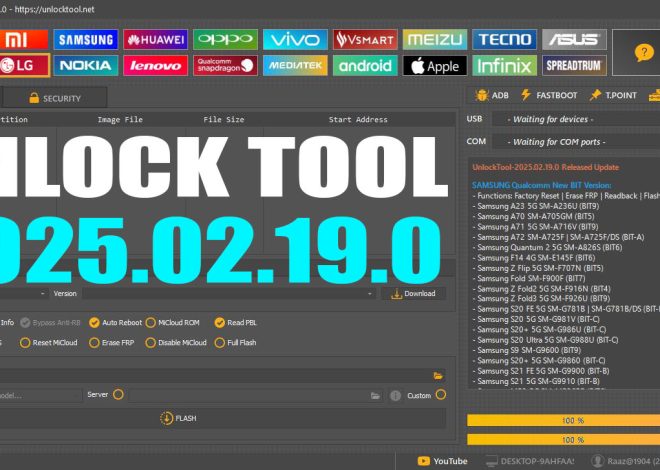Click the Samsung Fold SM-F900F log line
This screenshot has width=660, height=470.
[x=529, y=278]
